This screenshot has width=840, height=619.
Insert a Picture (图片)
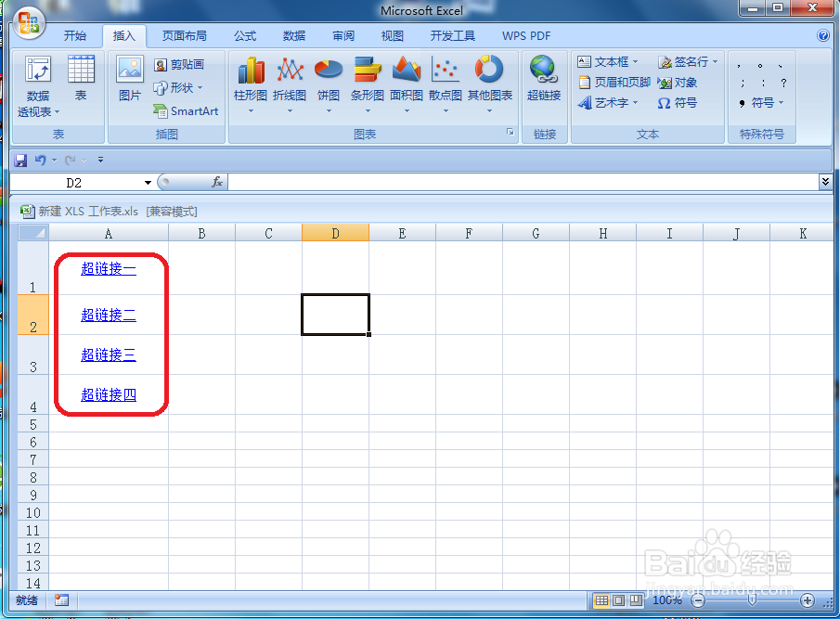tap(130, 79)
